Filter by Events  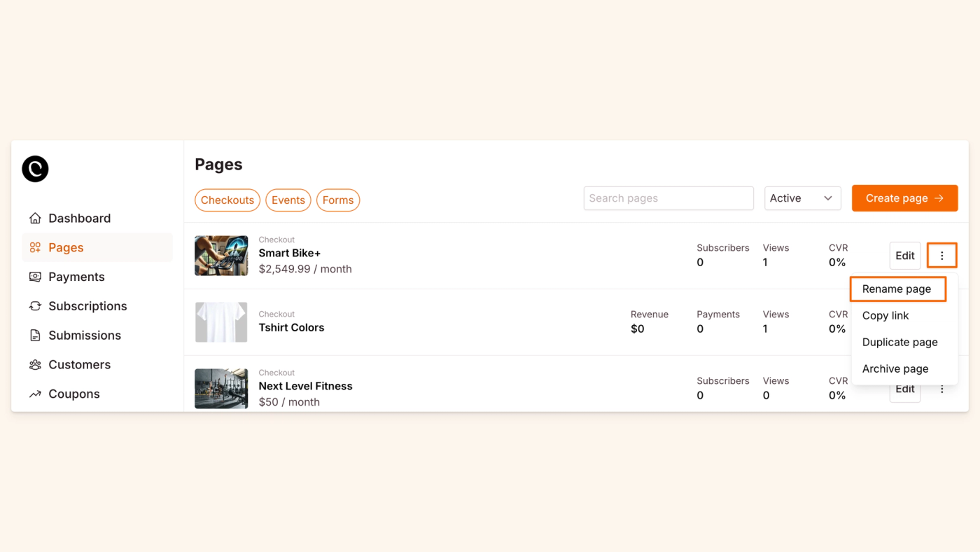(288, 200)
